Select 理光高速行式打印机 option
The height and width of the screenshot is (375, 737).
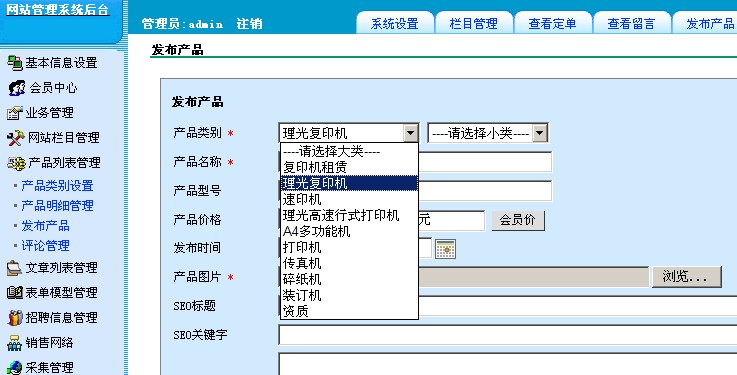[349, 215]
